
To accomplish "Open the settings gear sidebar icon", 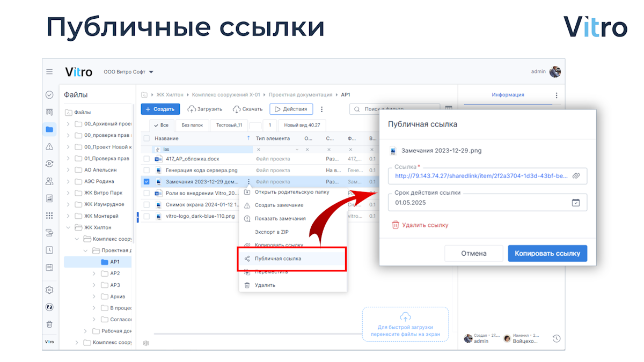I will pos(49,290).
